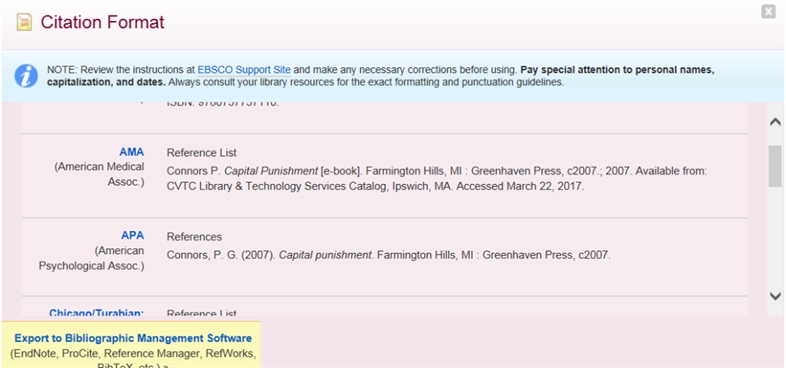Click the Citation Format document icon
This screenshot has height=368, width=786.
pos(24,22)
